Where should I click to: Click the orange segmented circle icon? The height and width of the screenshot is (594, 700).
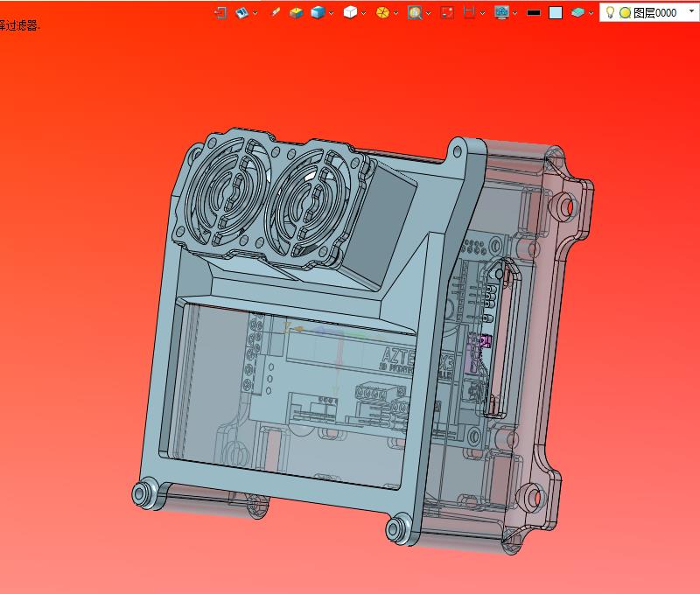point(382,12)
